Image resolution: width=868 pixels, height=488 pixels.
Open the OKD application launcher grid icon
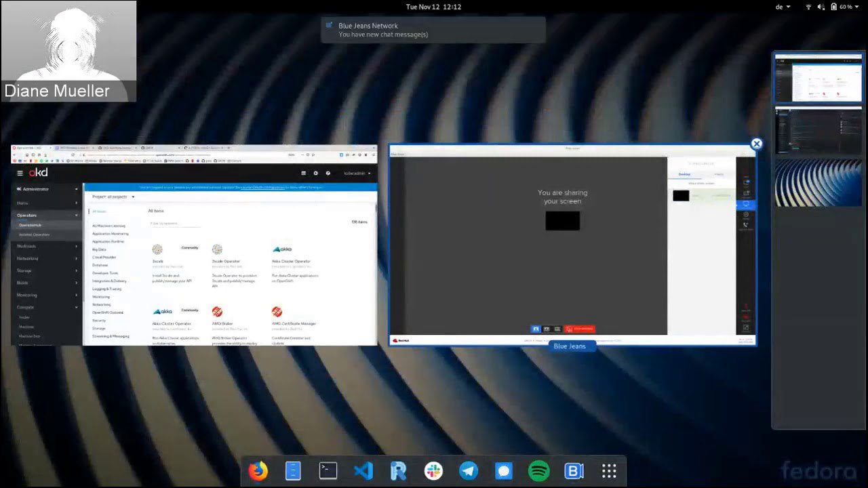point(303,174)
